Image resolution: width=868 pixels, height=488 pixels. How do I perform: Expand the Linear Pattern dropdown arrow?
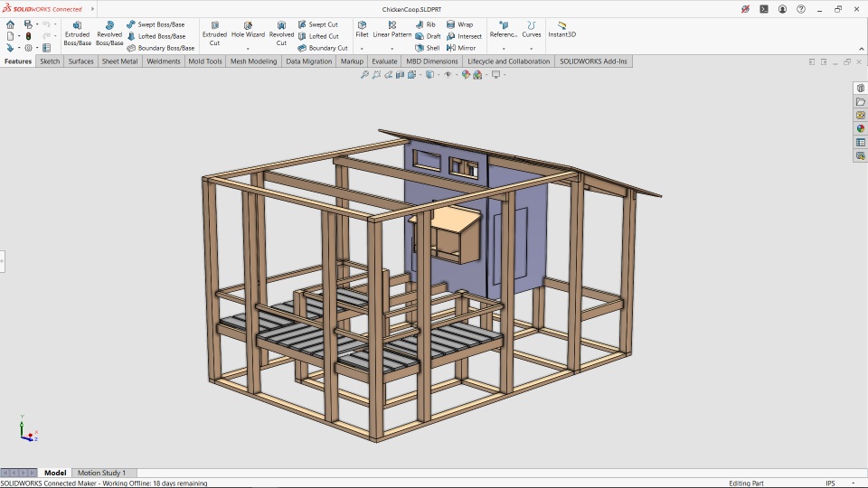[x=392, y=49]
